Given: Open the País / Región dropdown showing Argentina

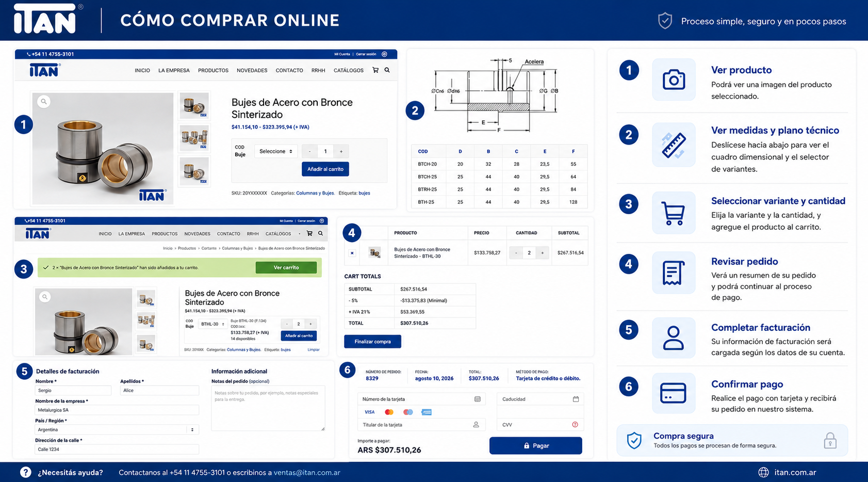Looking at the screenshot, I should (117, 429).
